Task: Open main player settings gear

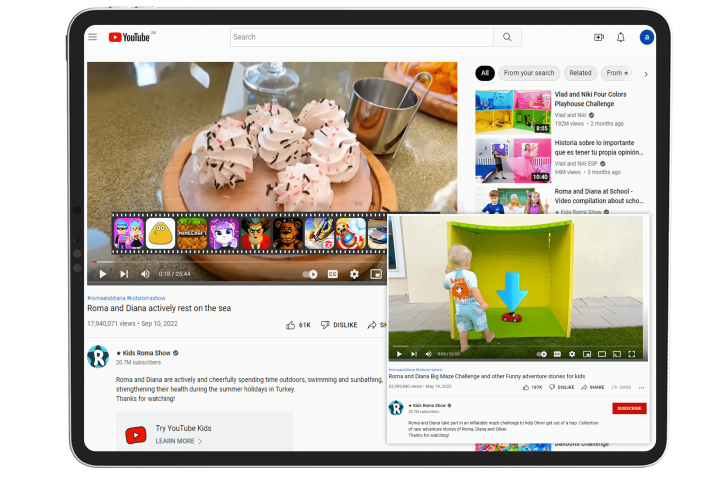Action: pyautogui.click(x=354, y=274)
